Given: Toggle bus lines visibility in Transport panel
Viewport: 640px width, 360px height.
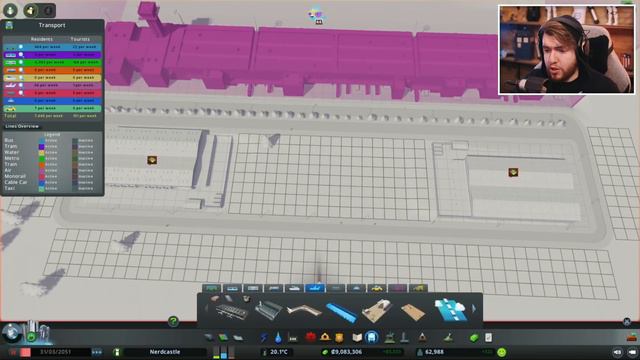Looking at the screenshot, I should click(x=21, y=47).
